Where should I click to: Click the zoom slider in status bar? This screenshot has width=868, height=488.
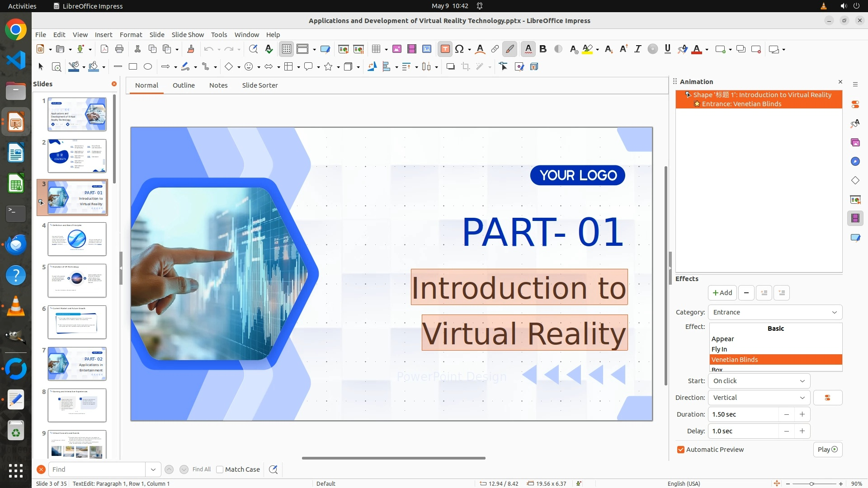[811, 483]
